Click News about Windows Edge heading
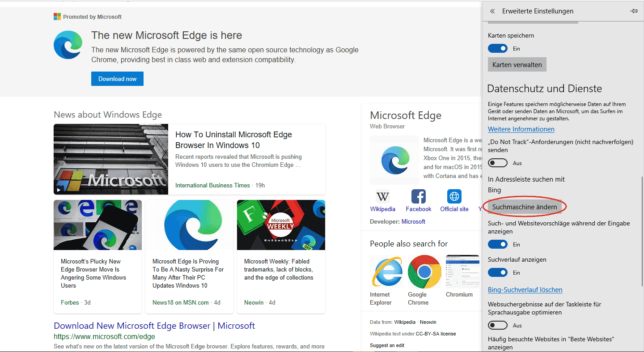Image resolution: width=644 pixels, height=352 pixels. pyautogui.click(x=108, y=115)
